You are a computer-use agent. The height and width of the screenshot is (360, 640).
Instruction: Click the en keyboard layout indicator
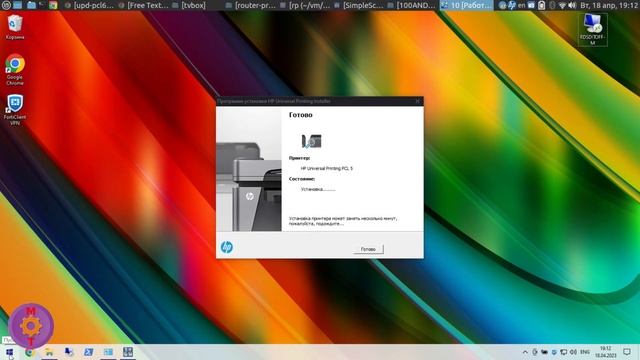point(522,5)
